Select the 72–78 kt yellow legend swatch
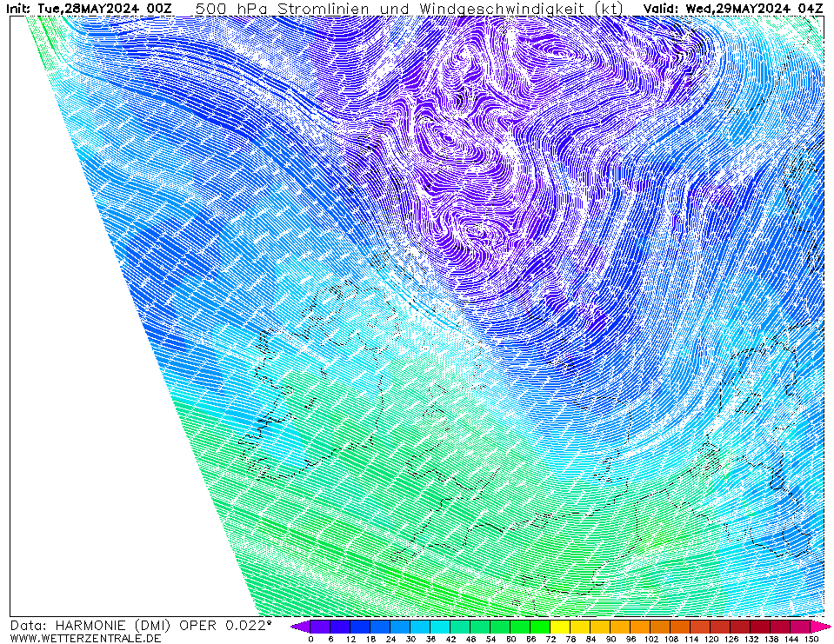Viewport: 834px width, 644px height. [560, 627]
